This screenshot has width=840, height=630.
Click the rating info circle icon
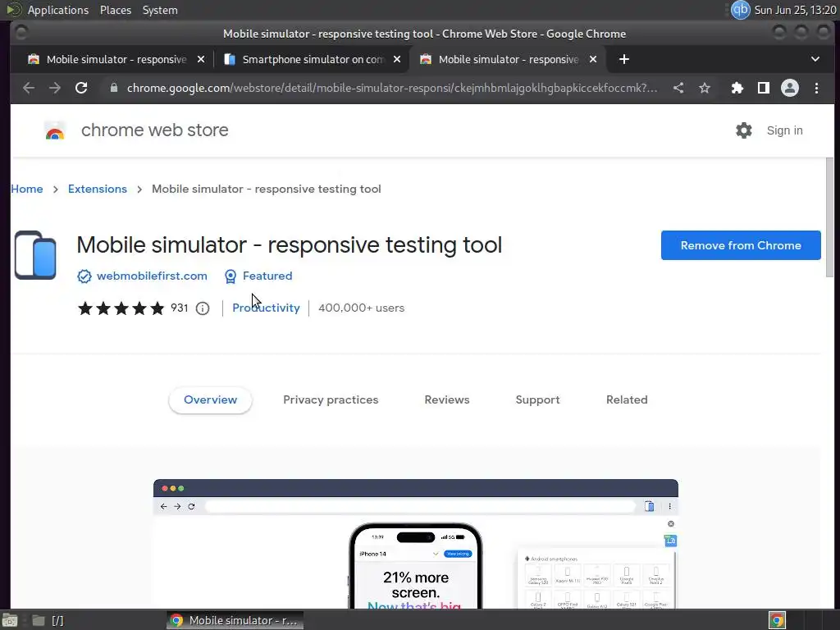pyautogui.click(x=203, y=308)
